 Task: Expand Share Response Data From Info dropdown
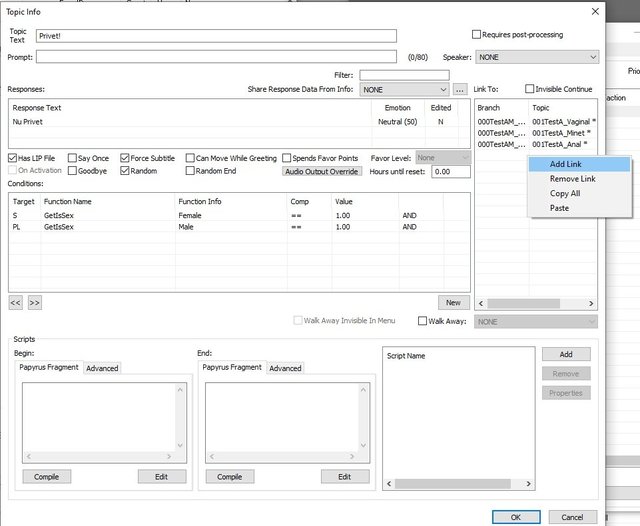[405, 90]
